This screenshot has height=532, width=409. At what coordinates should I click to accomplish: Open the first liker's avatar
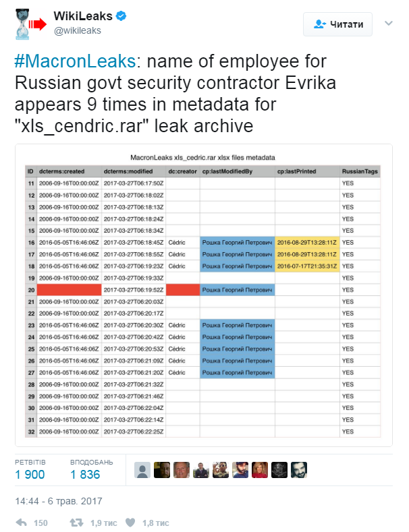point(142,470)
